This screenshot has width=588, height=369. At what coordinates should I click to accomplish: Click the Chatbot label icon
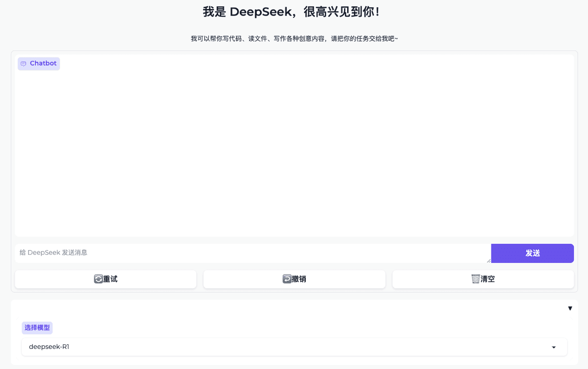click(x=24, y=64)
